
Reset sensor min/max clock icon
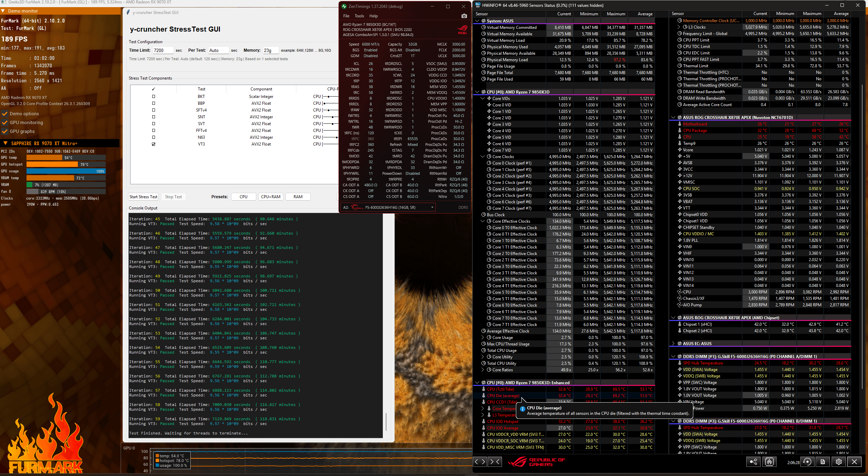[808, 462]
